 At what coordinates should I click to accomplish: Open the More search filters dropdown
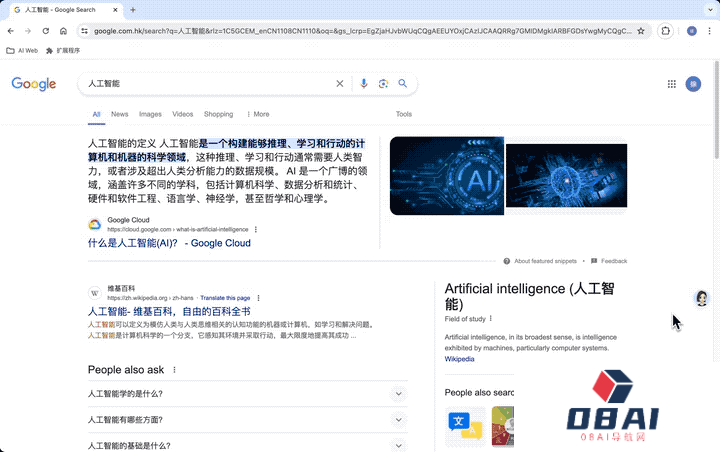tap(257, 114)
